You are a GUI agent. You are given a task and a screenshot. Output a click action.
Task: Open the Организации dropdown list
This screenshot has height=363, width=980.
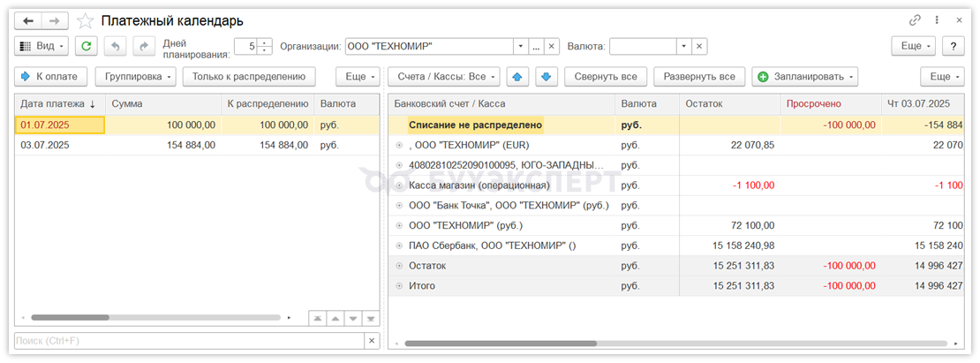click(x=520, y=46)
